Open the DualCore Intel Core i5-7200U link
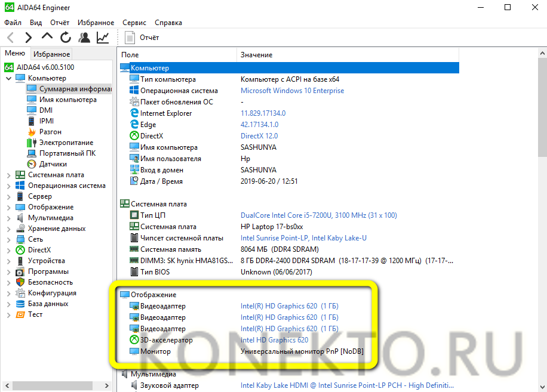The width and height of the screenshot is (547, 392). [x=318, y=215]
